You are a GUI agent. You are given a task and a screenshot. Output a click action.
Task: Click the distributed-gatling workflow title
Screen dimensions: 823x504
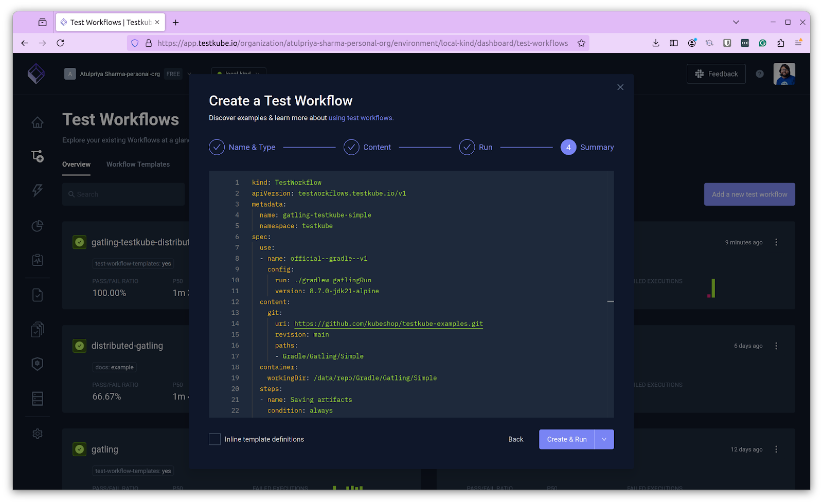[x=127, y=346]
